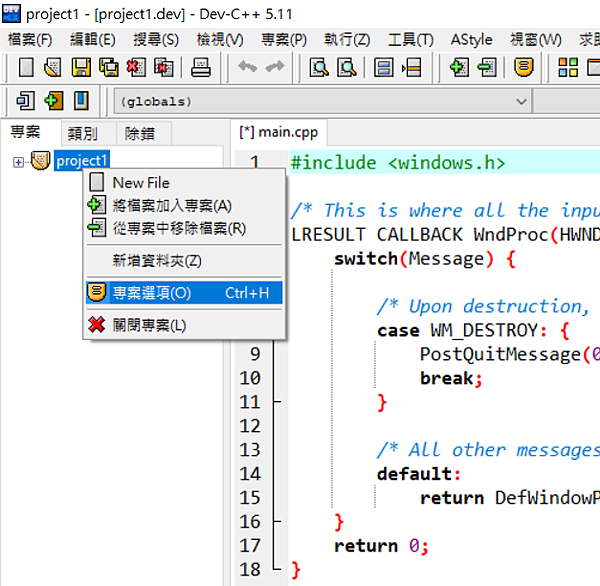Open the (globals) scope dropdown

[x=521, y=102]
